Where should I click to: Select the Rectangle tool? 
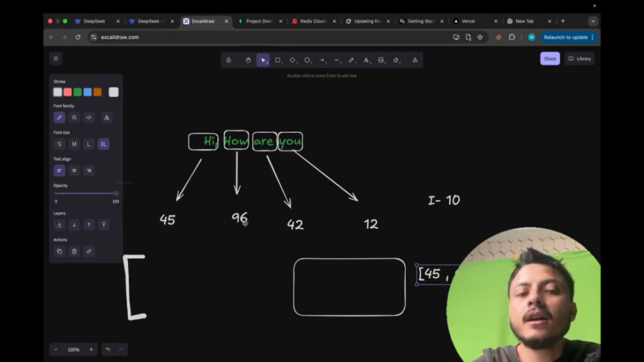pyautogui.click(x=278, y=60)
